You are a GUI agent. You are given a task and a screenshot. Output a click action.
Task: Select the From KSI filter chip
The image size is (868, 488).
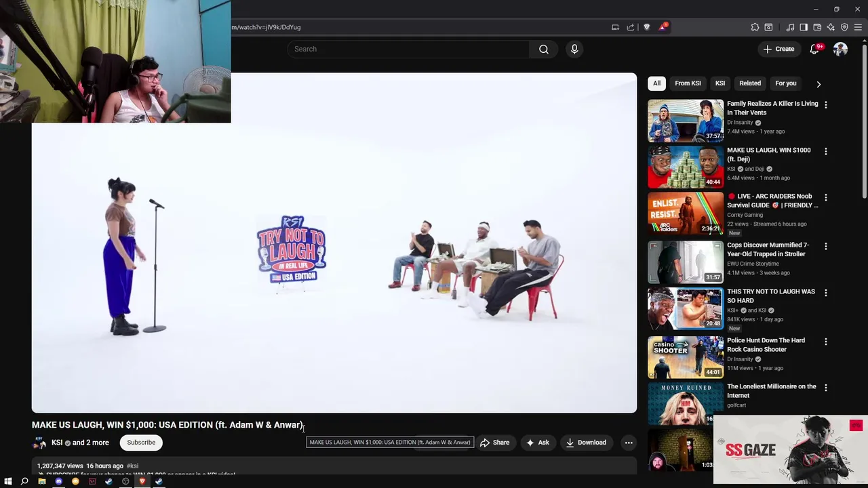point(688,83)
